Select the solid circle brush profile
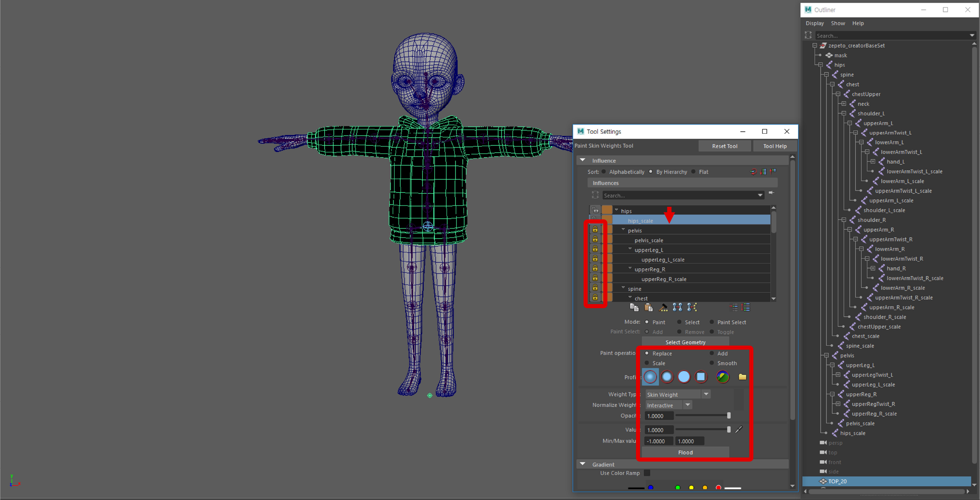Viewport: 980px width, 500px height. pyautogui.click(x=684, y=377)
